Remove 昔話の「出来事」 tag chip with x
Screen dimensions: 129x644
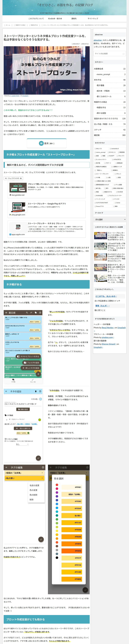tap(28, 433)
